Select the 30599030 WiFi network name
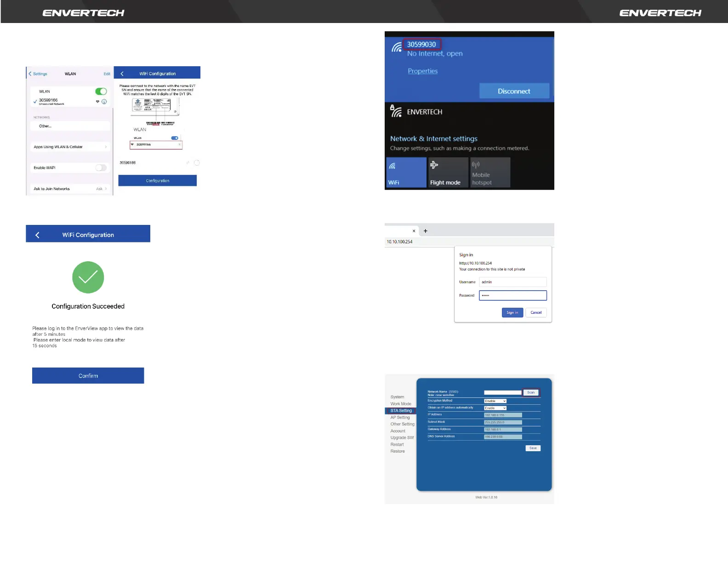Screen dimensions: 728x563 [x=421, y=45]
